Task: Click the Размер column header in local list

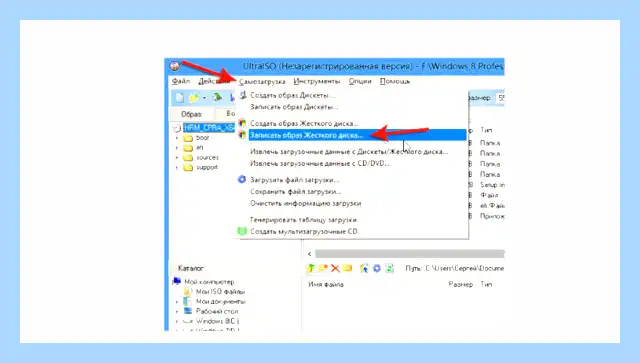Action: click(460, 284)
